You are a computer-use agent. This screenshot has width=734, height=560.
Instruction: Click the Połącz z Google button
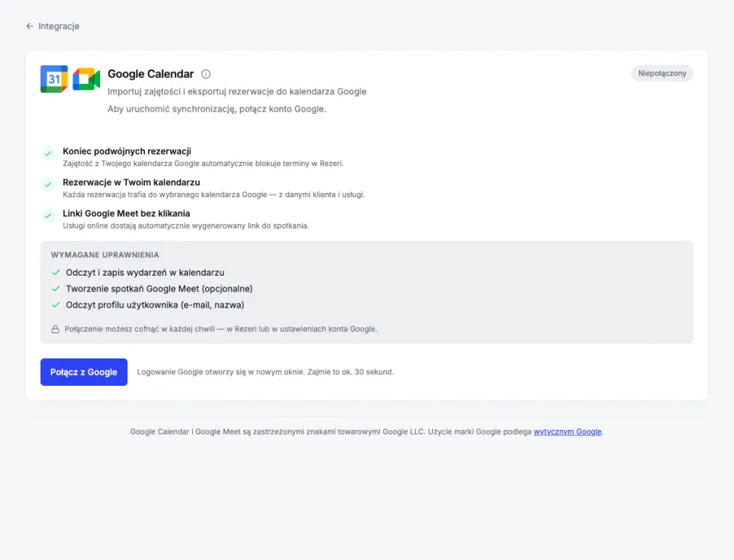pyautogui.click(x=84, y=372)
